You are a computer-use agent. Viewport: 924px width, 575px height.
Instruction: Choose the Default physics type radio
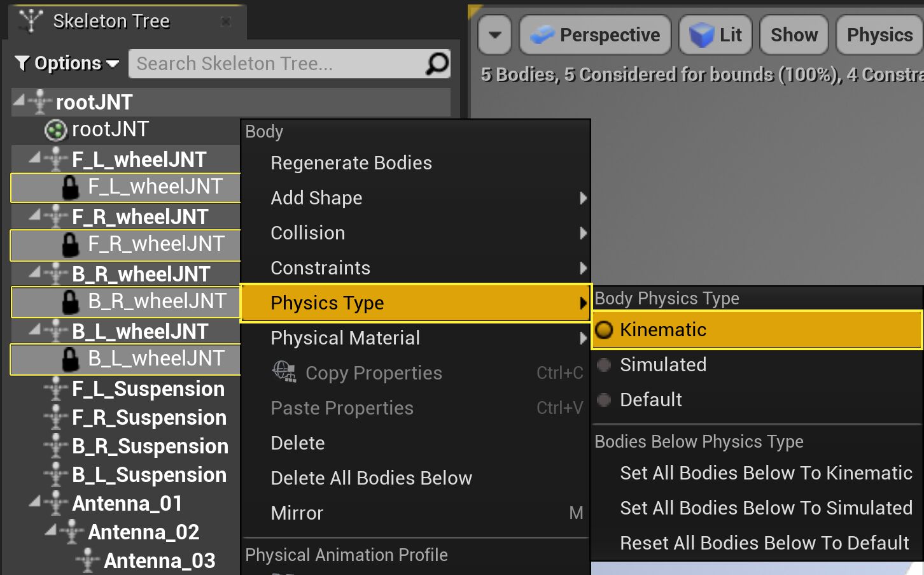pos(604,400)
